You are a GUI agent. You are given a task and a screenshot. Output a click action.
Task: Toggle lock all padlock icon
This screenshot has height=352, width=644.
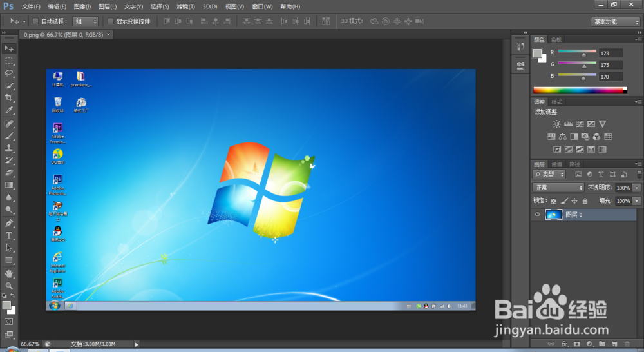(585, 201)
